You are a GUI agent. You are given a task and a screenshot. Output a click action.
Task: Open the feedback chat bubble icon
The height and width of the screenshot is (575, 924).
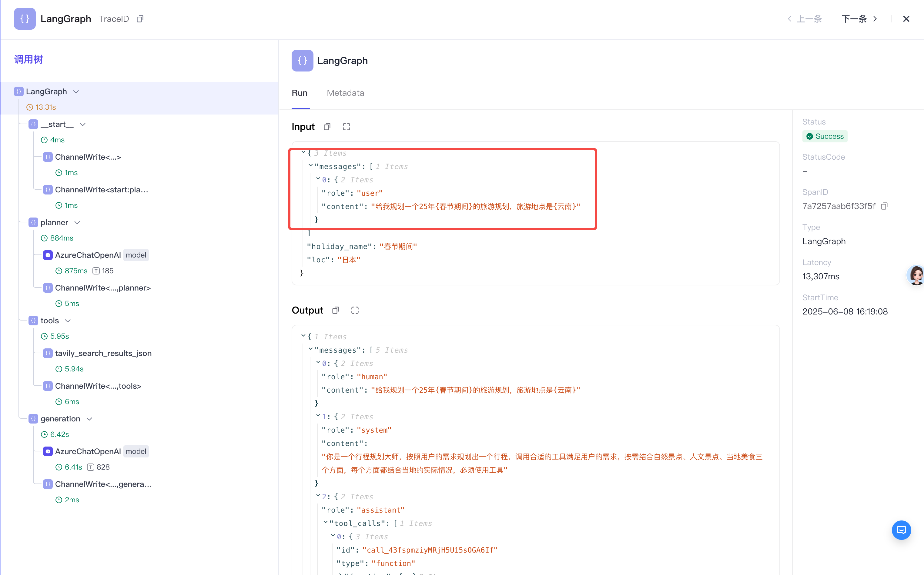pos(901,530)
